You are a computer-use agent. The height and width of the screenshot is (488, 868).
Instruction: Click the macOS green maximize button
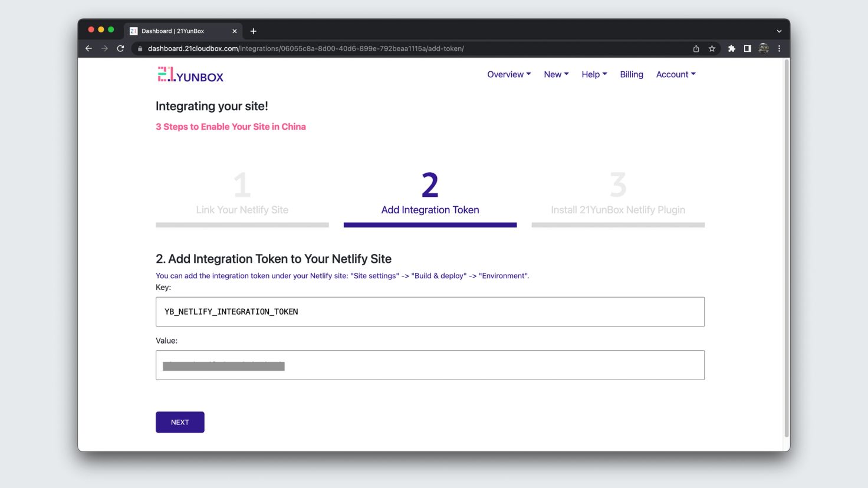(111, 29)
